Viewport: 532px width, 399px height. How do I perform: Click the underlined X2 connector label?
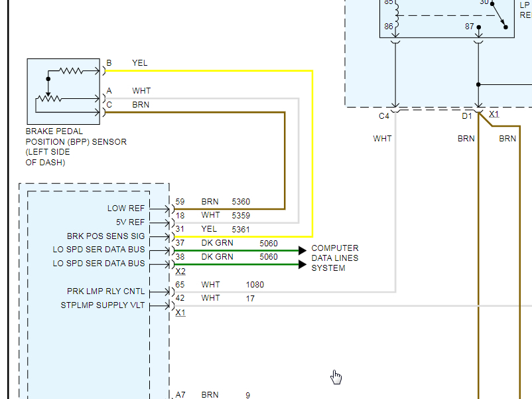[x=180, y=272]
